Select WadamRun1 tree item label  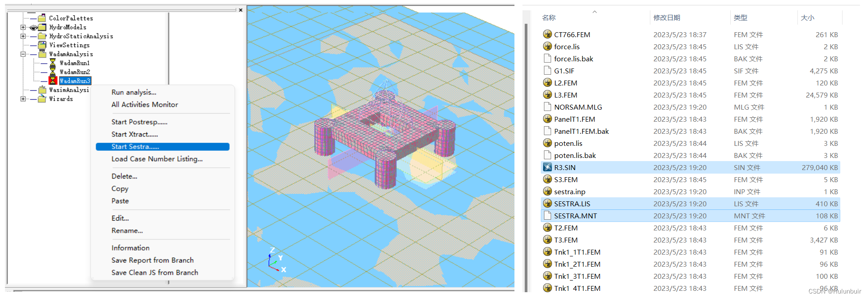(75, 63)
